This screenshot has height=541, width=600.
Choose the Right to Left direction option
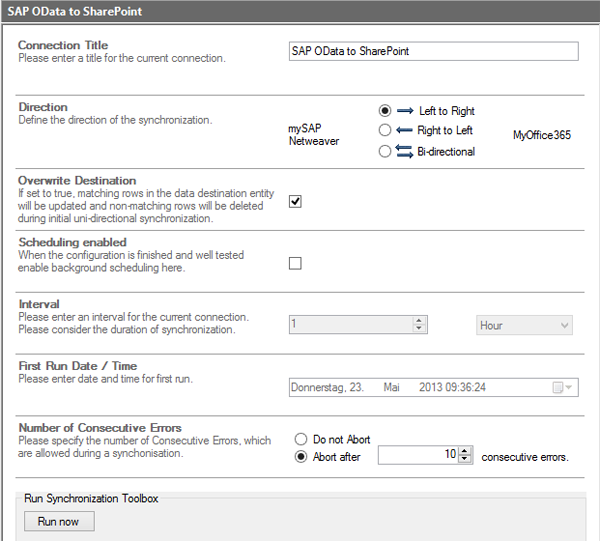385,130
